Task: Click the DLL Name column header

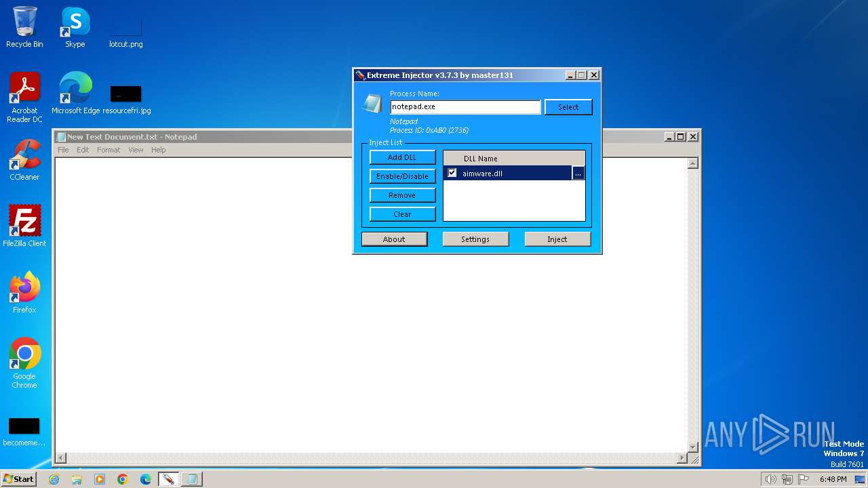Action: pos(514,159)
